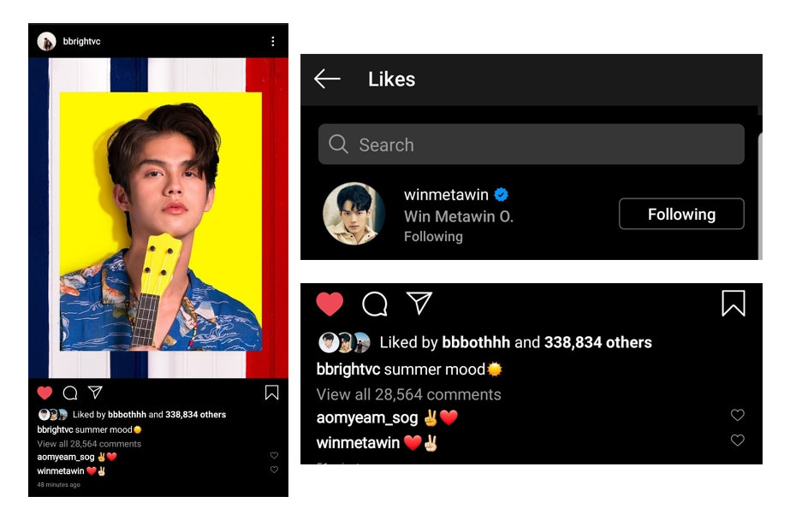Image resolution: width=796 pixels, height=532 pixels.
Task: Expand View all 28,564 comments in enlarged panel
Action: tap(408, 394)
